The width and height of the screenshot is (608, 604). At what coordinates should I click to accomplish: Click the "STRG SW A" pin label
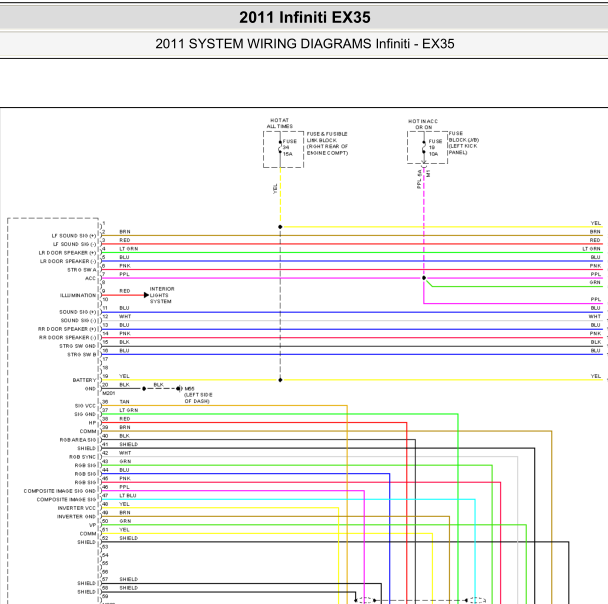(x=82, y=270)
